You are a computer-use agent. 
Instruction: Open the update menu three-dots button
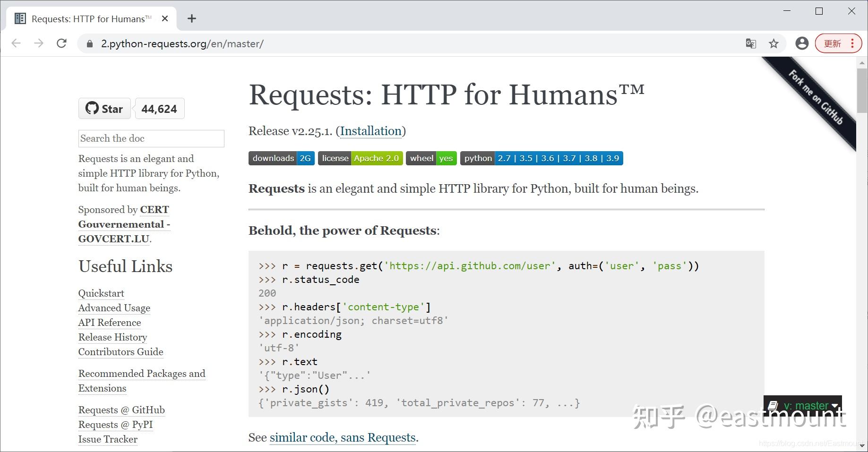pos(852,43)
